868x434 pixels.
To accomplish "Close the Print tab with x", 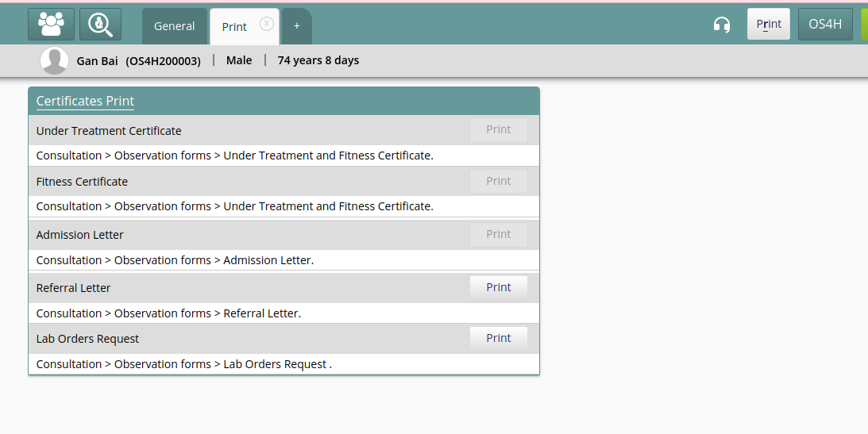I will click(x=266, y=24).
